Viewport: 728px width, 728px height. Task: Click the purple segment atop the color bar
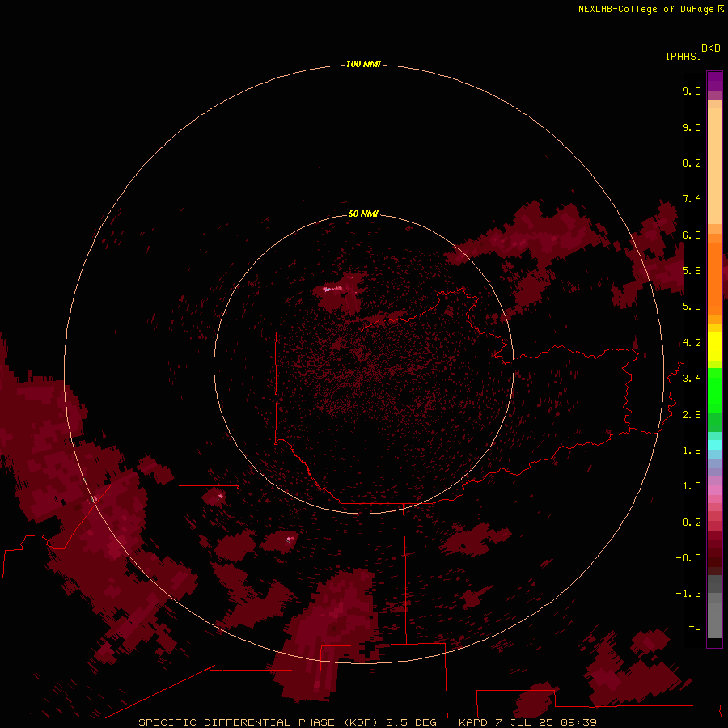pos(714,81)
